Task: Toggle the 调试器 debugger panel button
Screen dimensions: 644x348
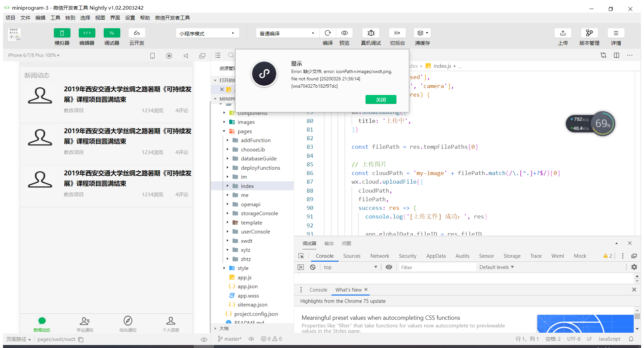Action: coord(112,33)
